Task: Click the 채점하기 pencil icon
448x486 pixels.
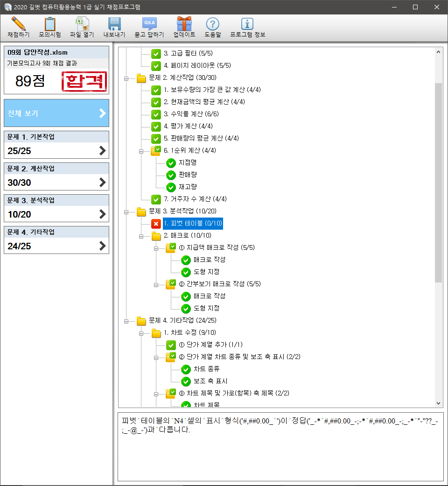Action: click(18, 24)
